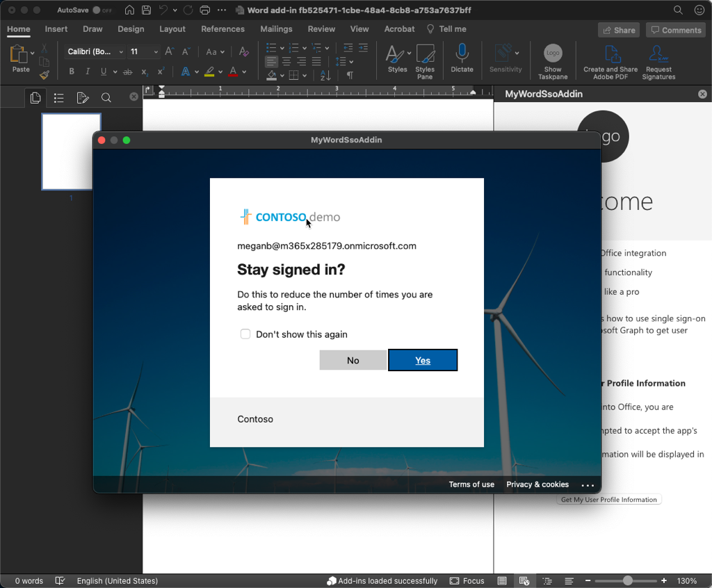Select page 1 thumbnail
The height and width of the screenshot is (588, 712).
[71, 152]
